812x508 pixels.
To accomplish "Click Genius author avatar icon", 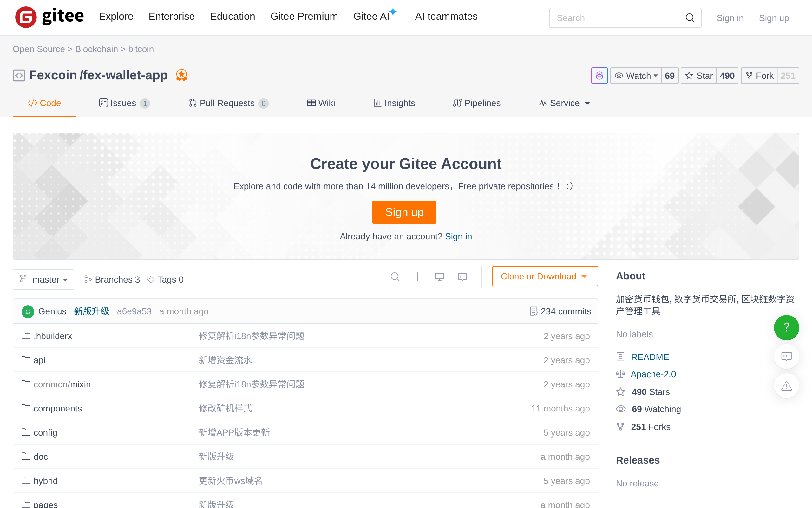I will click(x=28, y=311).
